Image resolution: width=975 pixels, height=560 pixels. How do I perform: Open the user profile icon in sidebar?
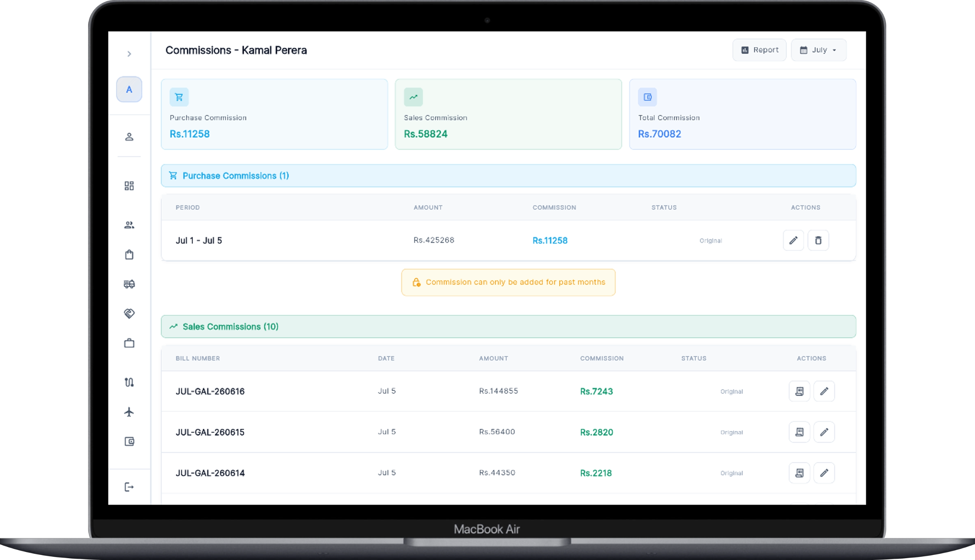[x=129, y=137]
